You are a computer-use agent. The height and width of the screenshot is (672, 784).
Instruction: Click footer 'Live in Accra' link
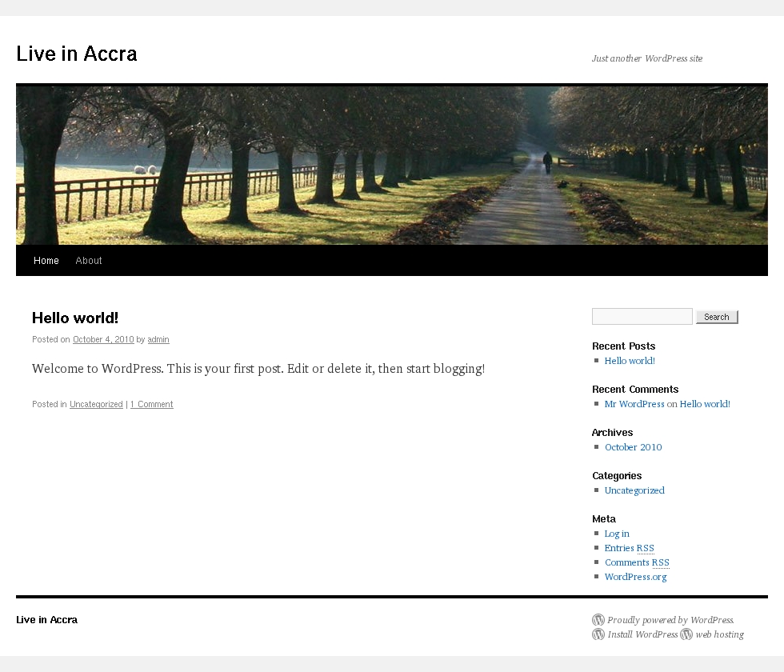47,620
